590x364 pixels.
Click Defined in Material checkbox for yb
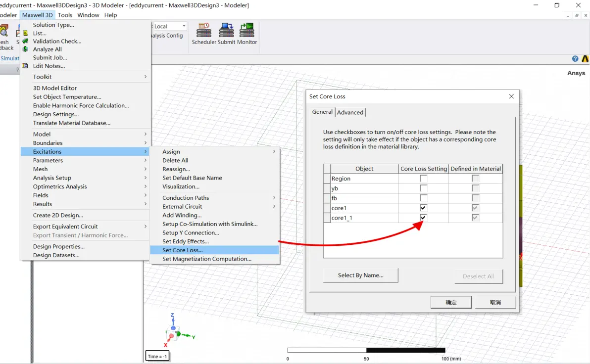coord(476,188)
